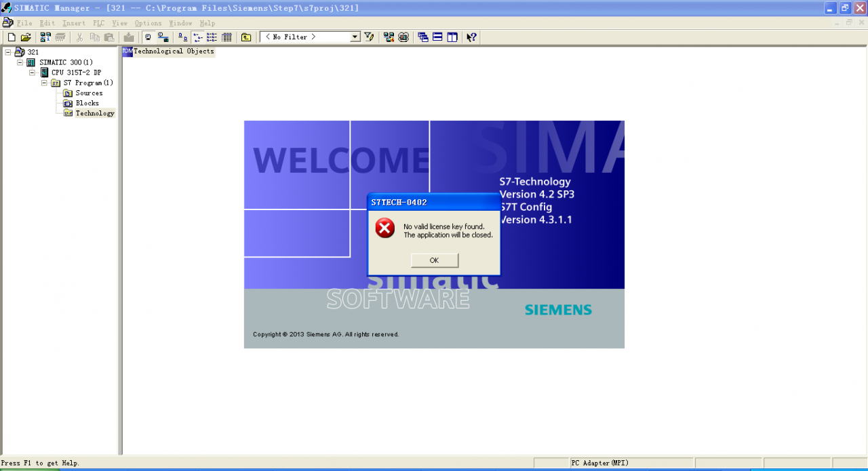The height and width of the screenshot is (471, 868).
Task: Toggle the Simulation on/off toolbar icon
Action: click(x=403, y=37)
